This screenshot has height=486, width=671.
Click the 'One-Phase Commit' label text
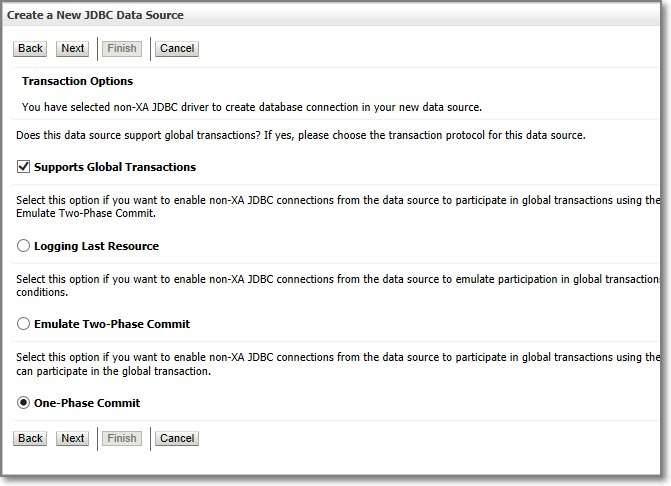point(87,403)
